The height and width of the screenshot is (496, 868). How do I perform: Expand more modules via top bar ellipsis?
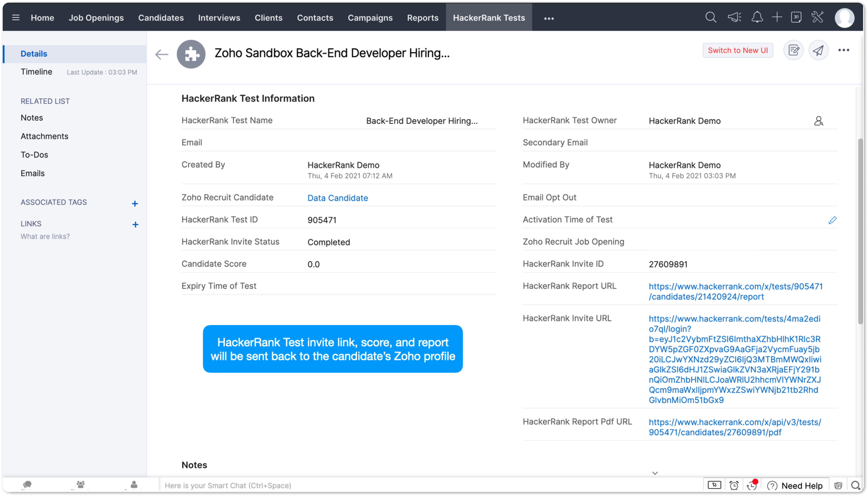(x=548, y=18)
